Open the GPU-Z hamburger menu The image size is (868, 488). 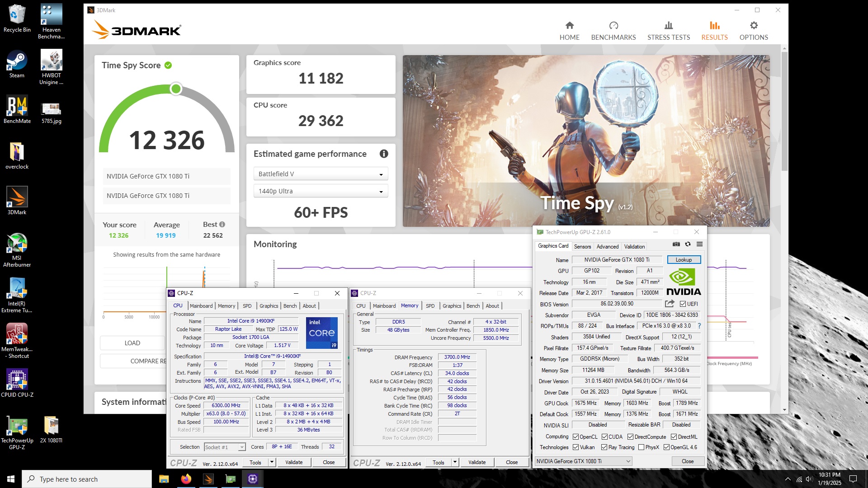click(x=699, y=244)
